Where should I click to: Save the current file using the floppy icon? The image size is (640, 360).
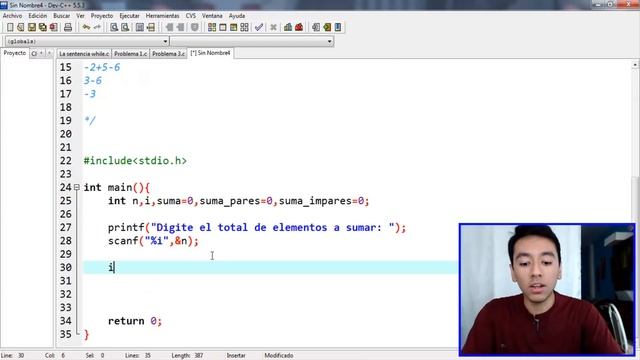pyautogui.click(x=32, y=27)
